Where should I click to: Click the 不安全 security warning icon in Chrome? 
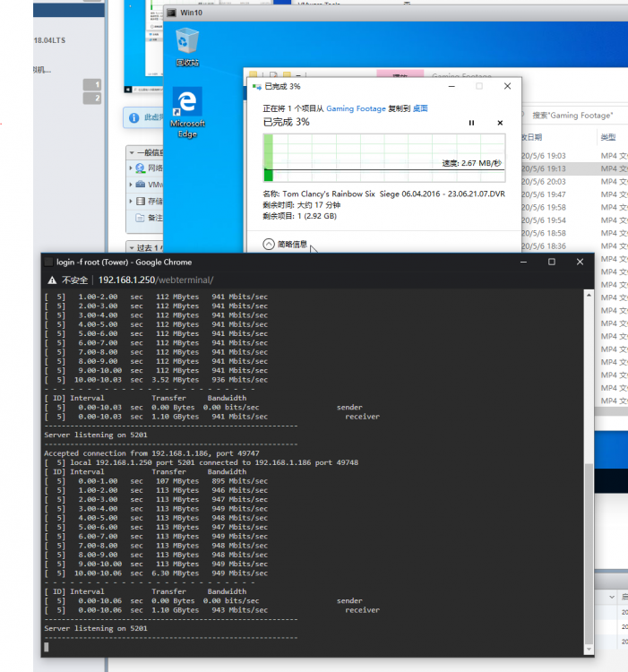coord(52,280)
